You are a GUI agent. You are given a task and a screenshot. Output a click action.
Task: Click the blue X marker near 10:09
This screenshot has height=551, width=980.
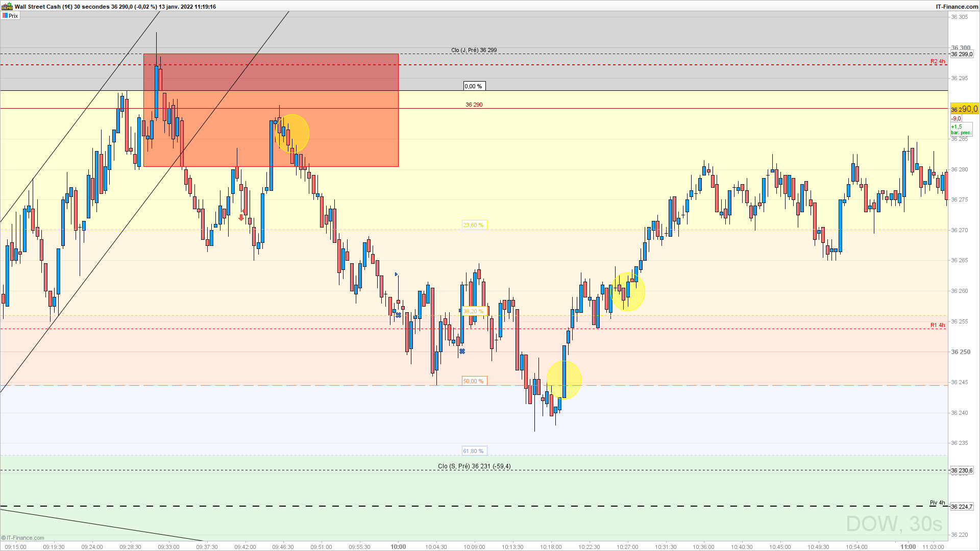tap(462, 352)
